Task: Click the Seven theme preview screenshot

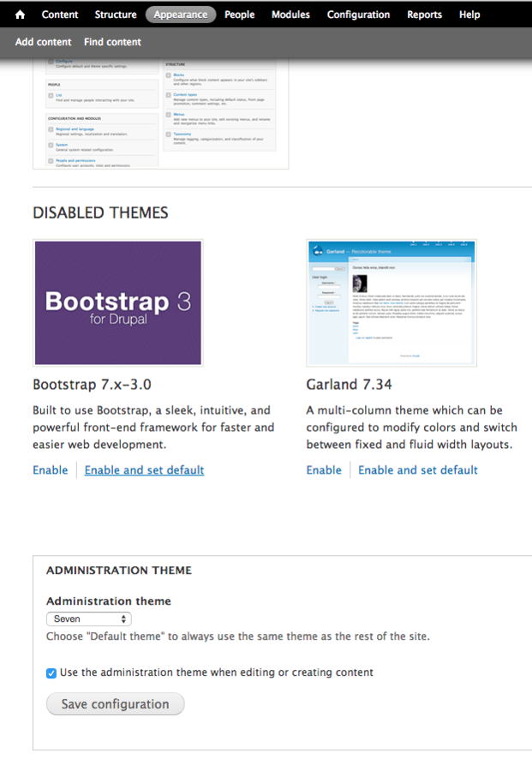Action: (x=161, y=114)
